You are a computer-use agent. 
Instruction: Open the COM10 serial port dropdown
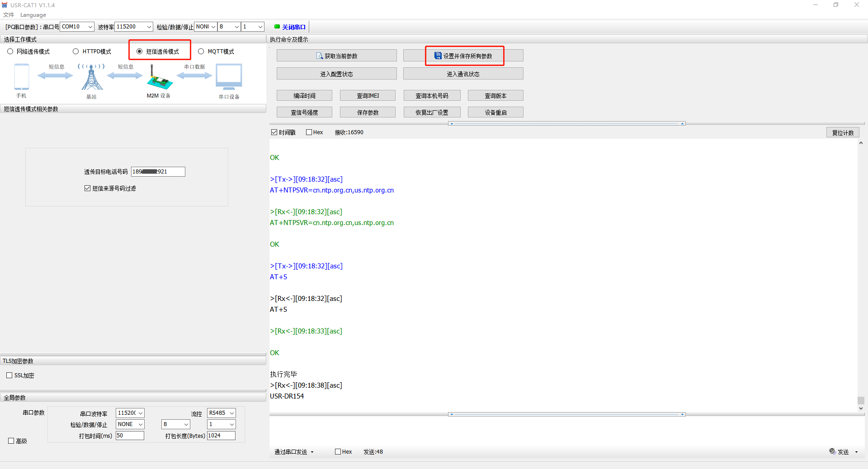pyautogui.click(x=90, y=27)
